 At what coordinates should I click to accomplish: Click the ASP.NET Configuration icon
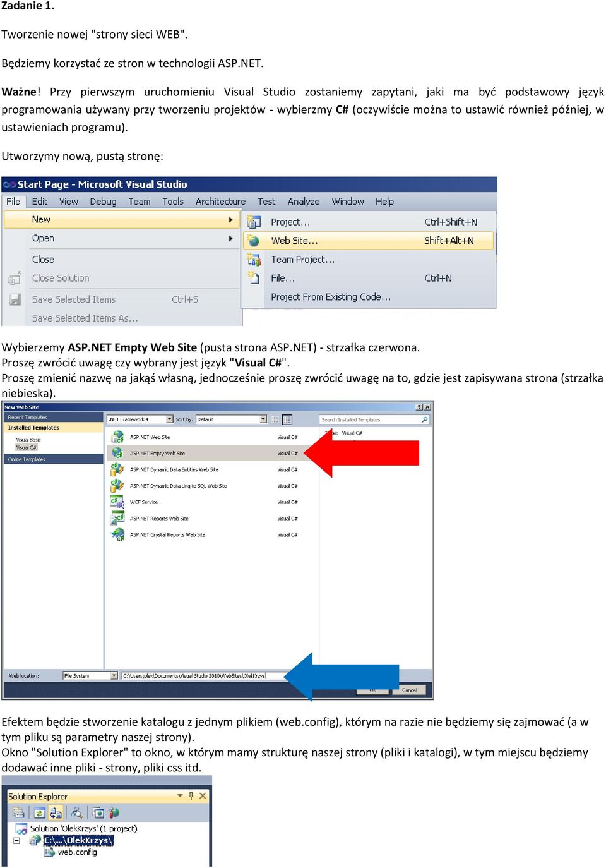(x=114, y=812)
